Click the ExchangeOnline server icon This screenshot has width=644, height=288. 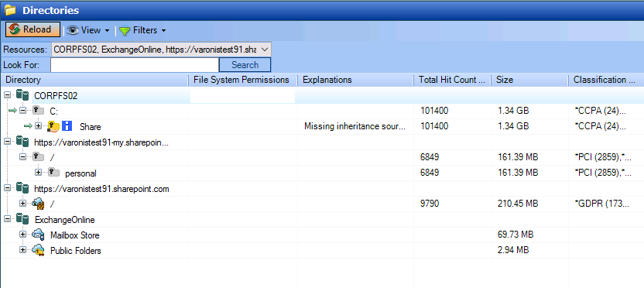tap(22, 219)
